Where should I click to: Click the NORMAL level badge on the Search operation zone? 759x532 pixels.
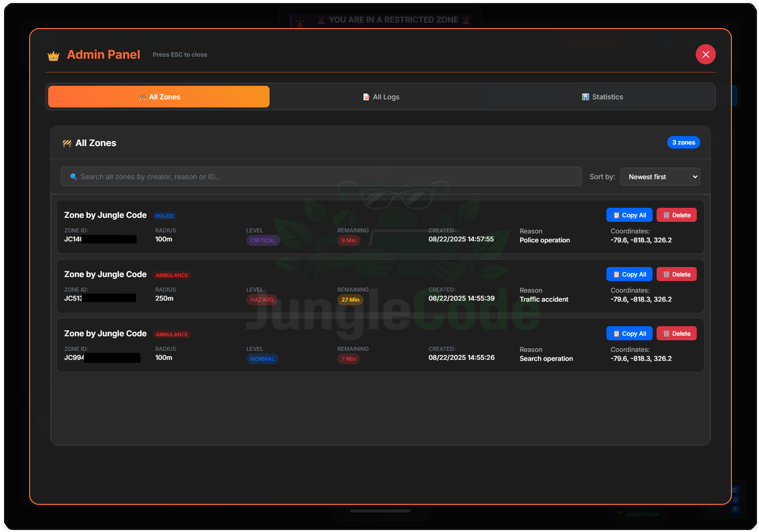point(262,358)
